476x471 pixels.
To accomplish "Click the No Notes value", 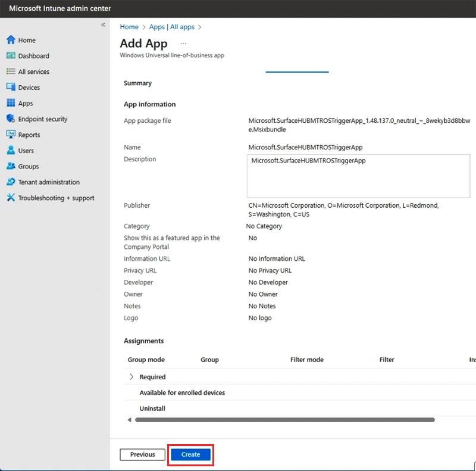I will pyautogui.click(x=262, y=306).
